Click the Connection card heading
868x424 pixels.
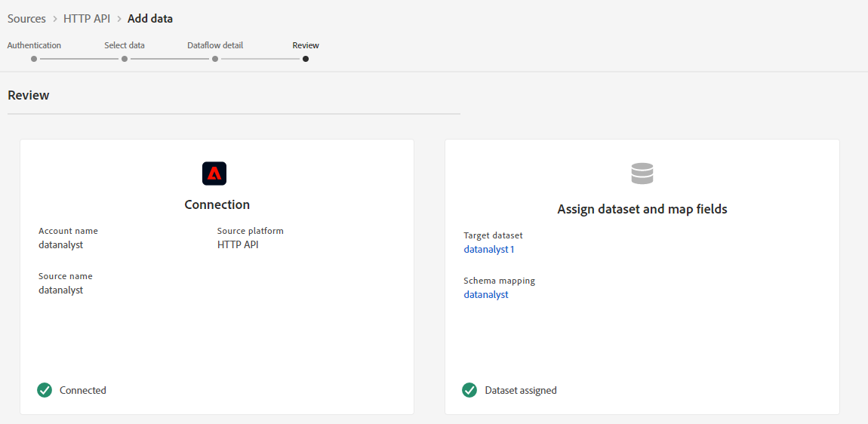click(x=217, y=204)
